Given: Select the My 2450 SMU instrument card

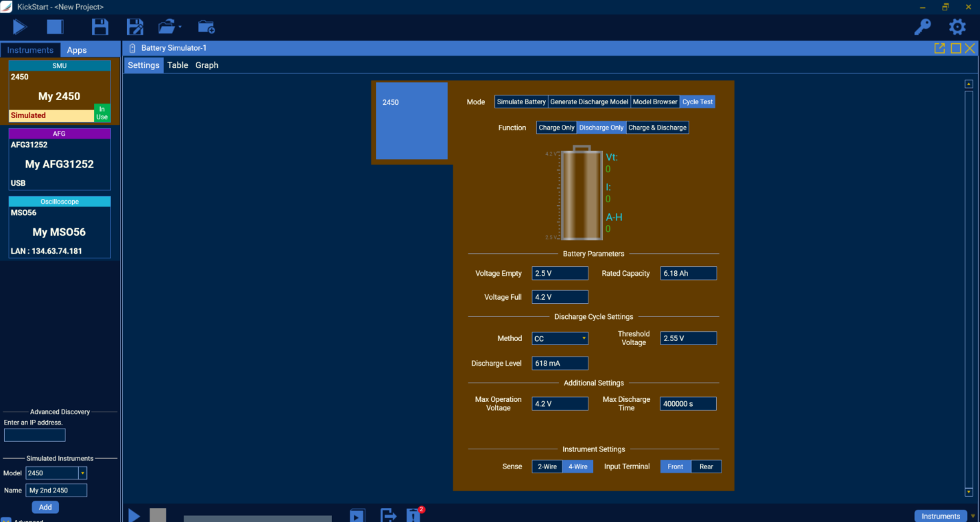Looking at the screenshot, I should [60, 92].
